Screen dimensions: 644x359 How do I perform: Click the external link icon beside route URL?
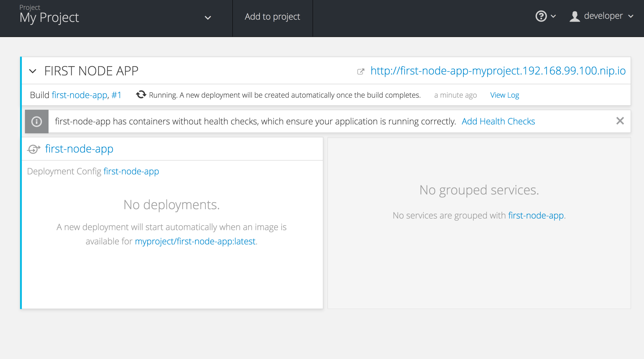click(x=361, y=71)
